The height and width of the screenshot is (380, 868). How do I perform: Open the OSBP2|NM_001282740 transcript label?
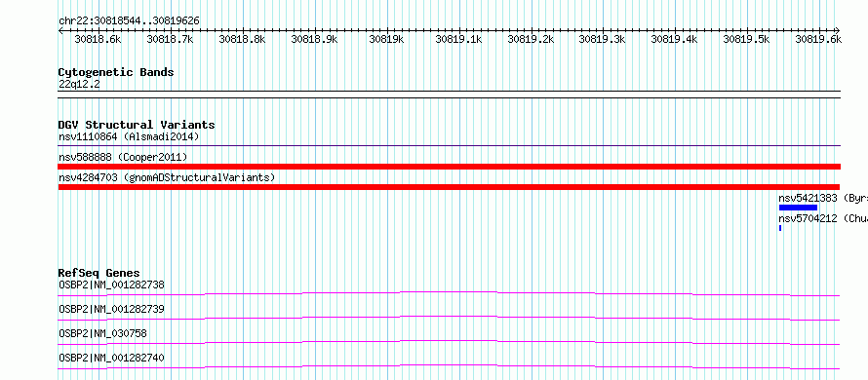pos(111,359)
